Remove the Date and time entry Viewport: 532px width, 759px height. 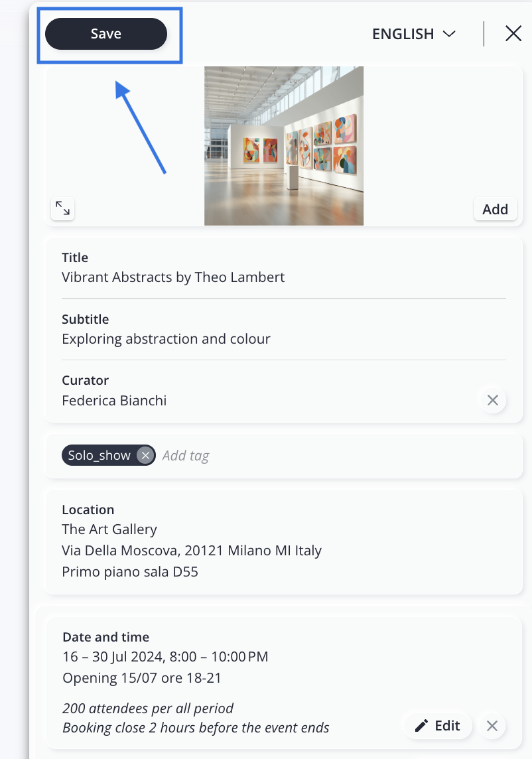(492, 726)
